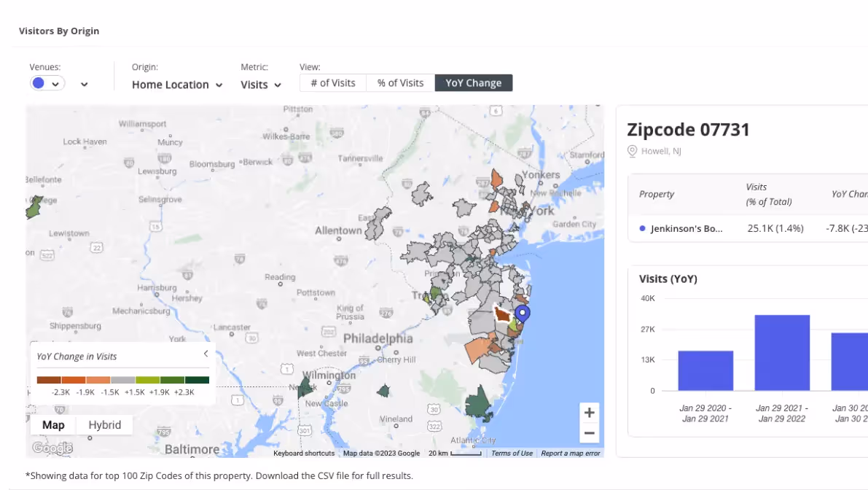Open the venue color selector dropdown
The image size is (868, 490).
[47, 84]
